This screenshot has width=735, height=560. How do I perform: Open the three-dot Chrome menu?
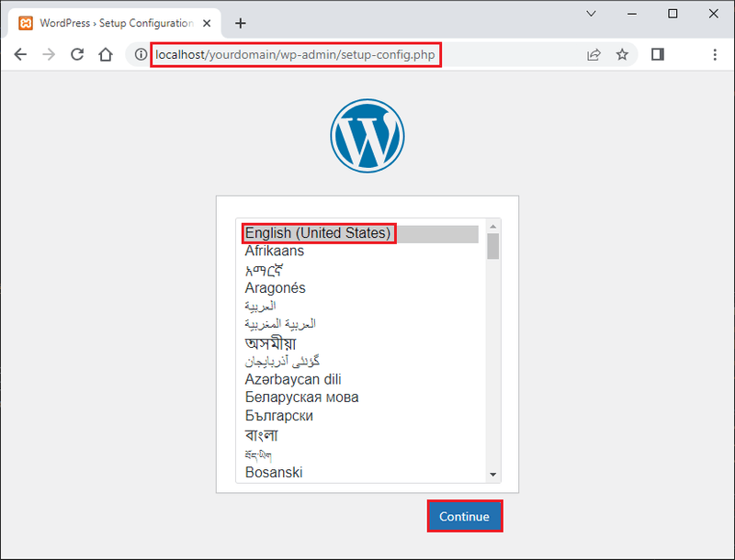coord(715,54)
